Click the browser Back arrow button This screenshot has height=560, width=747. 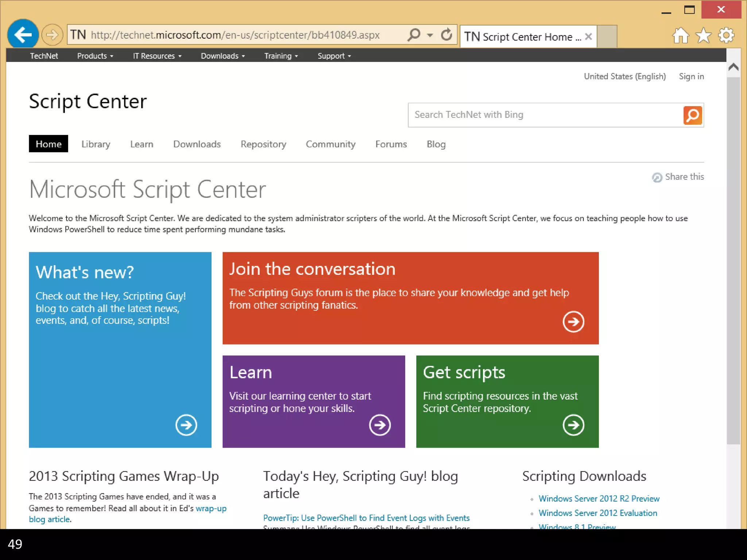(x=23, y=35)
